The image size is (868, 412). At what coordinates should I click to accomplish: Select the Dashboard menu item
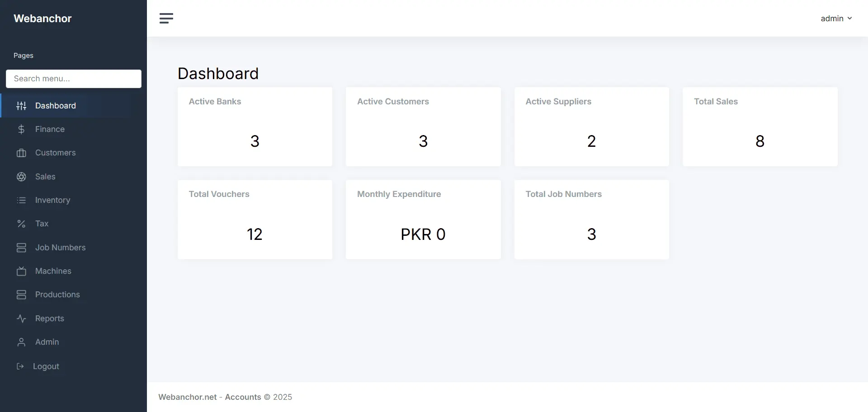tap(55, 105)
